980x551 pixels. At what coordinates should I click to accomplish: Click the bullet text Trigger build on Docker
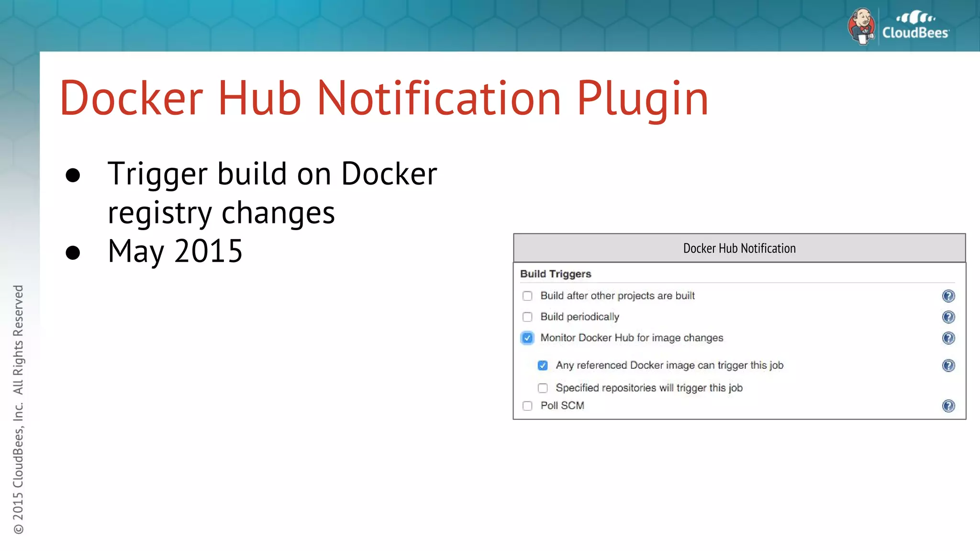click(x=272, y=174)
